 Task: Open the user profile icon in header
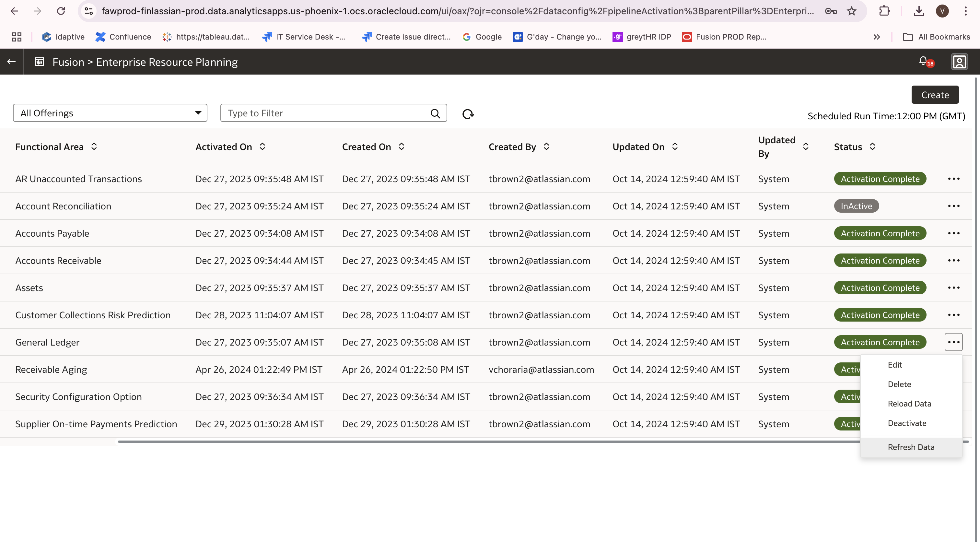[x=960, y=62]
